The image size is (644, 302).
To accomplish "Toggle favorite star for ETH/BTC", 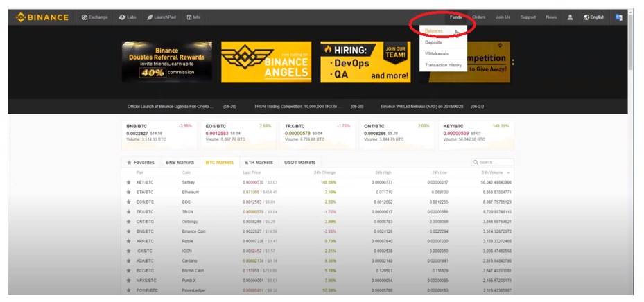I will (x=128, y=192).
